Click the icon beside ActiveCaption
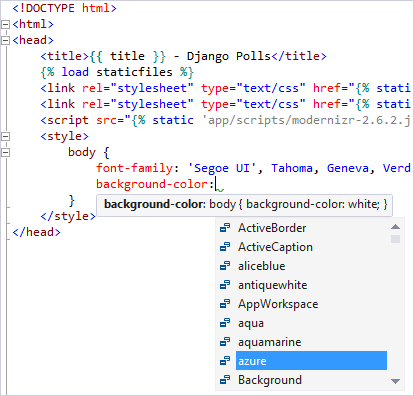 pyautogui.click(x=225, y=247)
